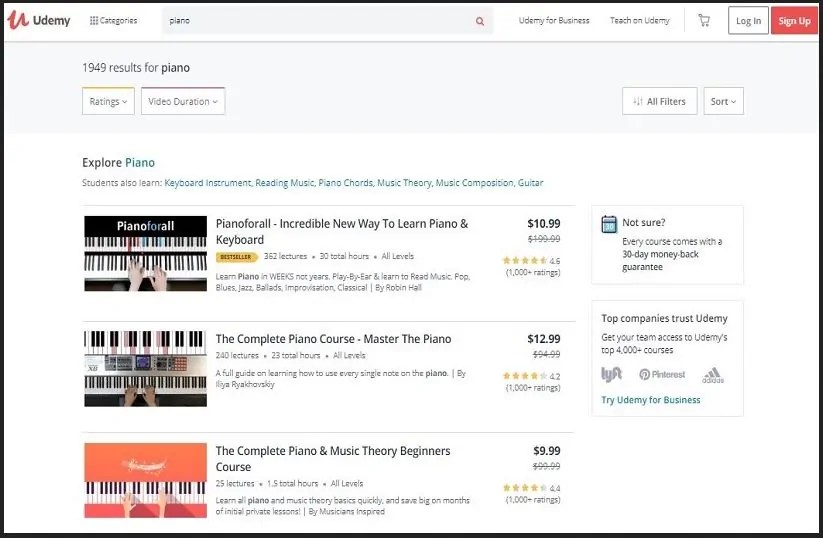Open Pianoforall course title link
Image resolution: width=823 pixels, height=538 pixels.
click(342, 231)
